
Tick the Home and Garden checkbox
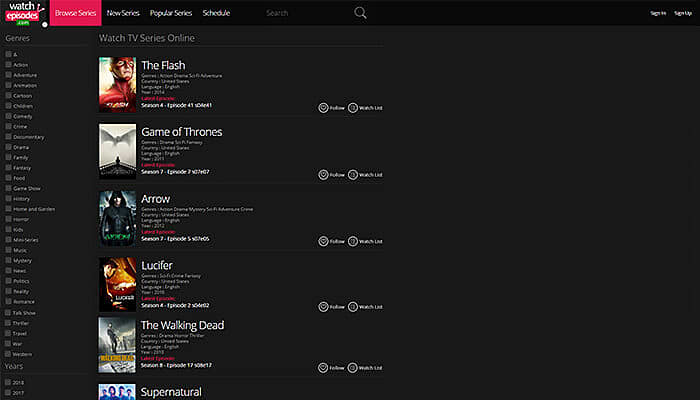click(8, 209)
